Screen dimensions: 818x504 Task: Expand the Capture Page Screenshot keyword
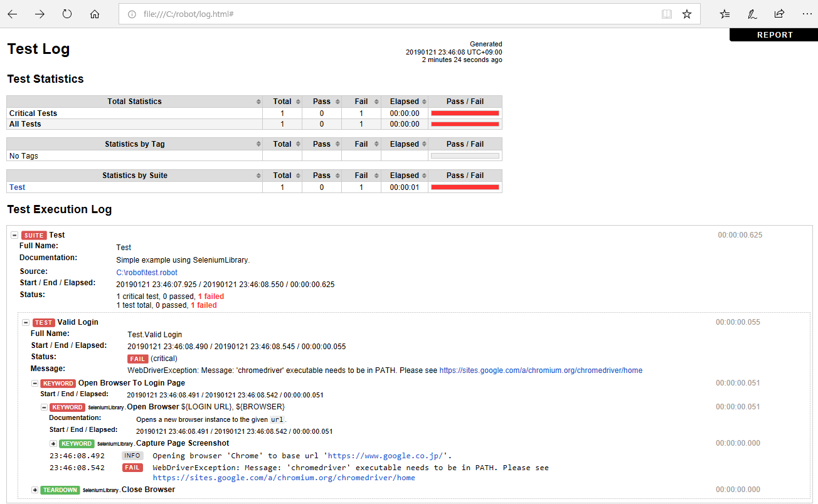point(53,443)
